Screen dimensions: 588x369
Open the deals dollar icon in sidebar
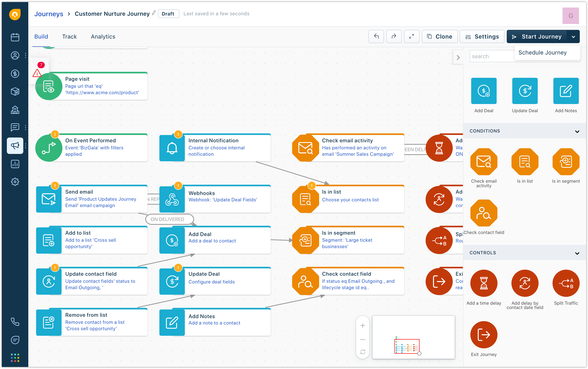[15, 74]
